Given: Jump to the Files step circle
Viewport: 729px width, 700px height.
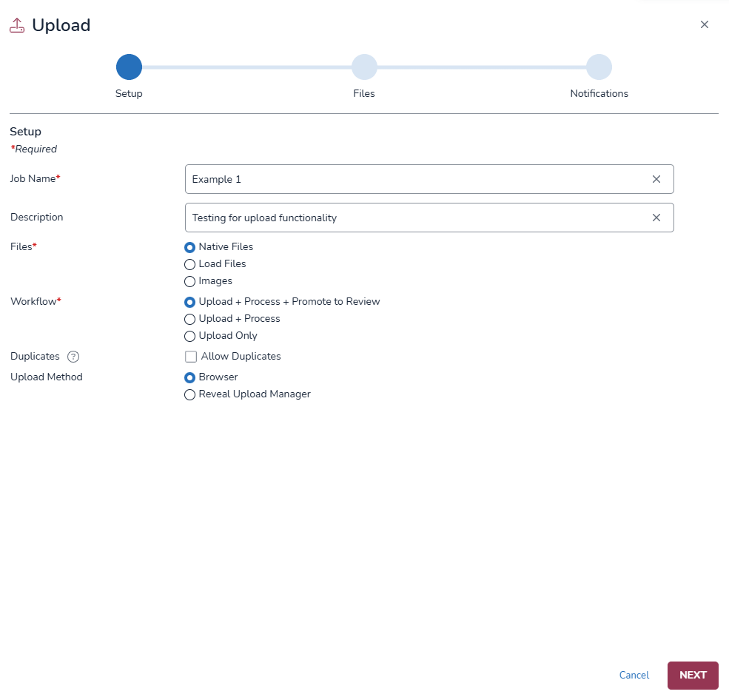Looking at the screenshot, I should pos(364,67).
